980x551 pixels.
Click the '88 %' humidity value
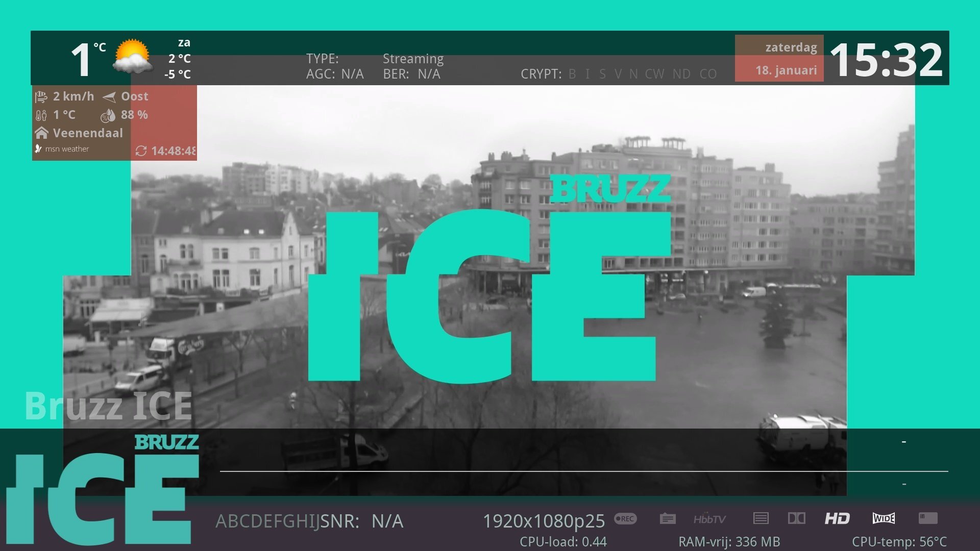(134, 115)
